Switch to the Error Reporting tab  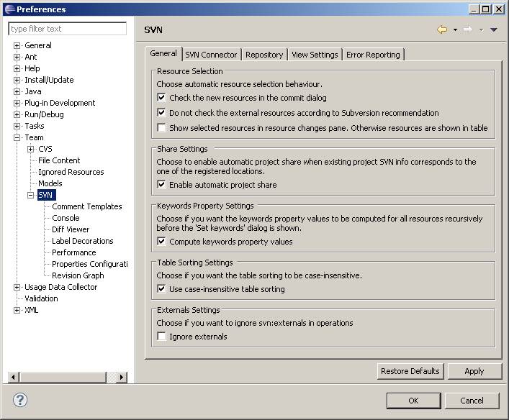point(373,55)
